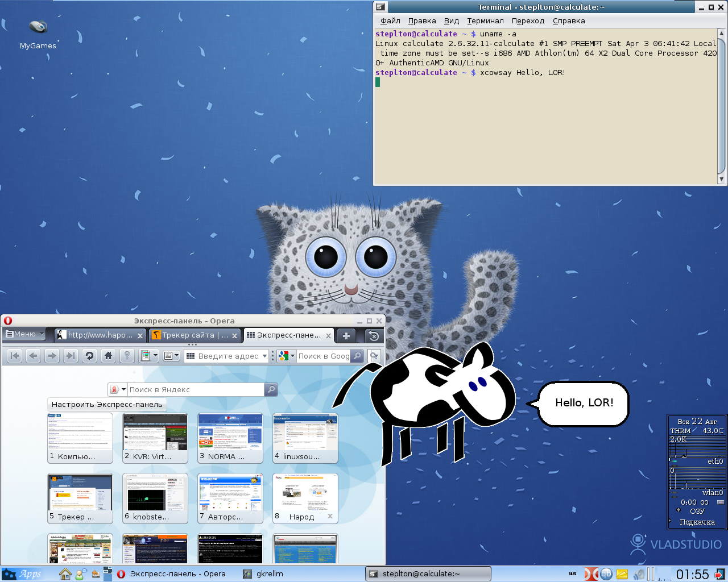This screenshot has width=728, height=582.
Task: Go to Opera home page
Action: (108, 356)
